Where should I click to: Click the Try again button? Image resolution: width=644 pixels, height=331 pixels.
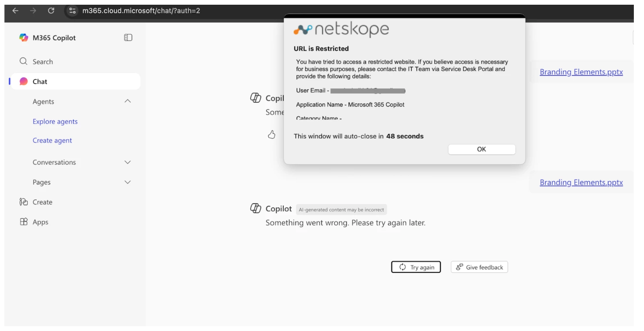(416, 267)
